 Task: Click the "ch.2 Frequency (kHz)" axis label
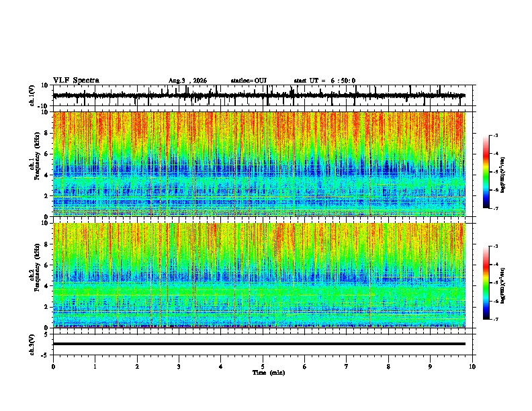point(36,267)
